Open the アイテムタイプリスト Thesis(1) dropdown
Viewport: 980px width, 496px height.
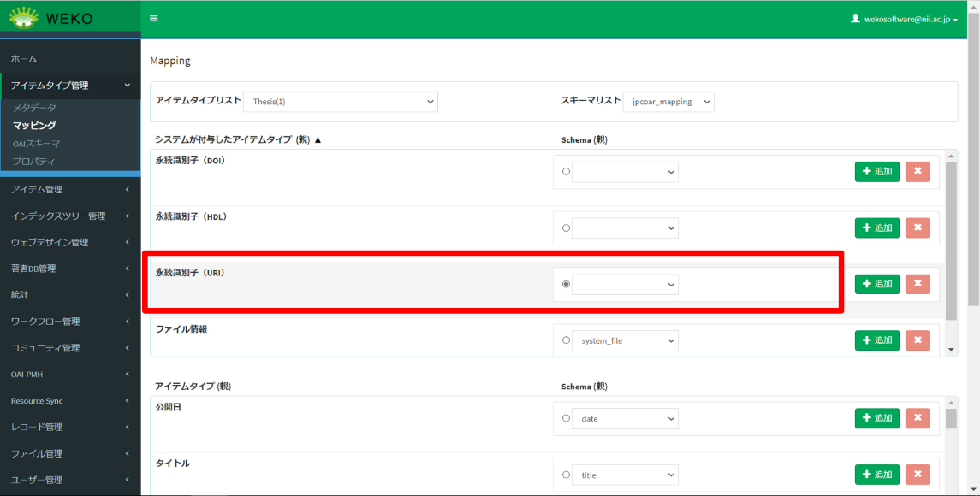[341, 102]
